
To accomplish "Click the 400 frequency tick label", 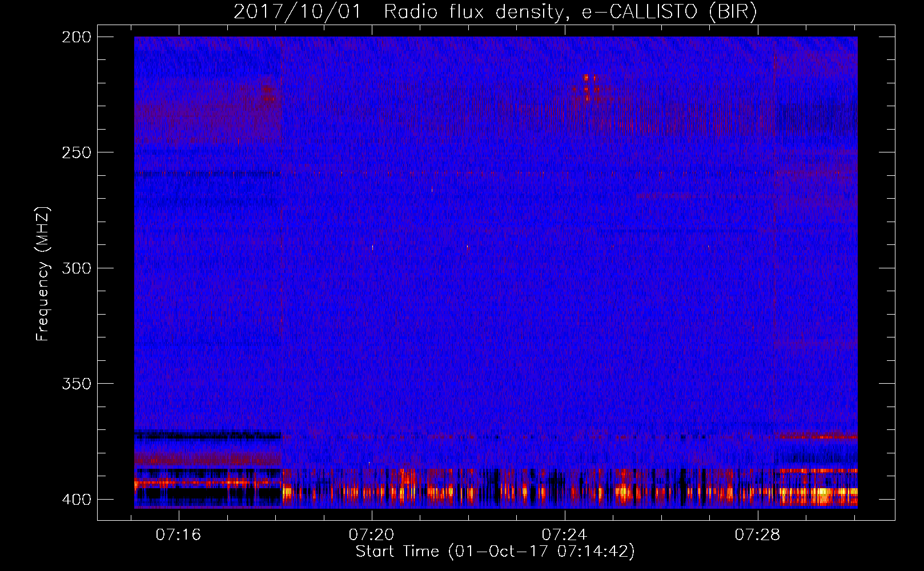I will pyautogui.click(x=77, y=499).
